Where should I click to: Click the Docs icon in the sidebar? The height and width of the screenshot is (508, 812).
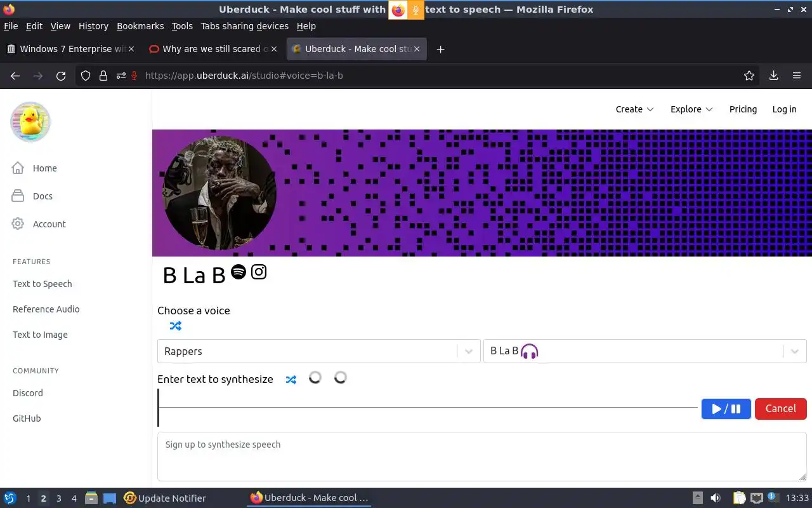point(18,196)
